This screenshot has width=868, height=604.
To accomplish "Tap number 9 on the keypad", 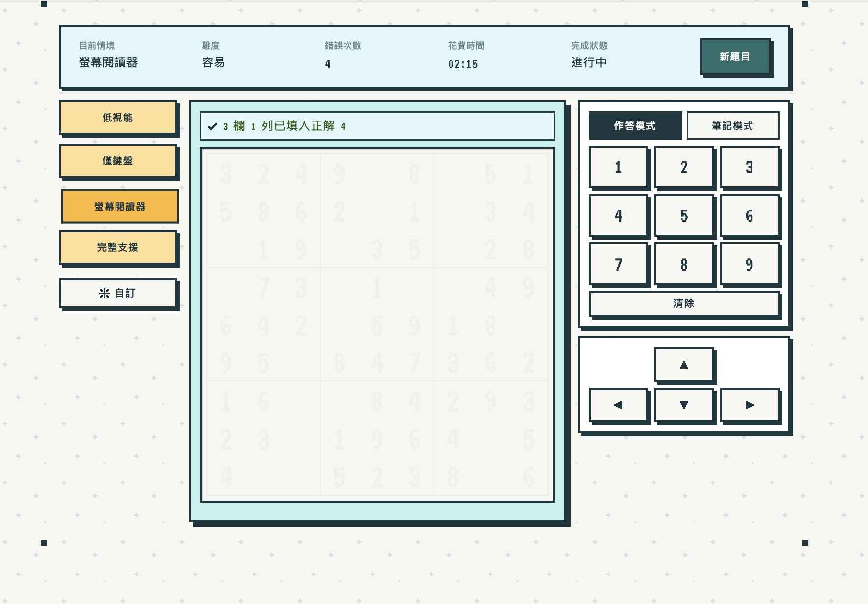I will (749, 265).
